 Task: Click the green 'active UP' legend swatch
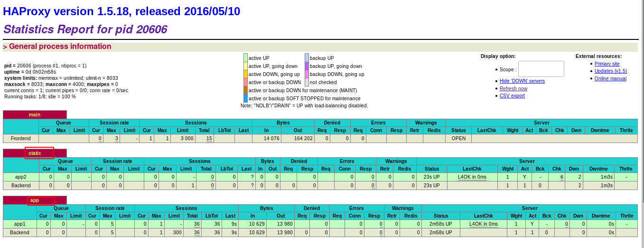(245, 58)
